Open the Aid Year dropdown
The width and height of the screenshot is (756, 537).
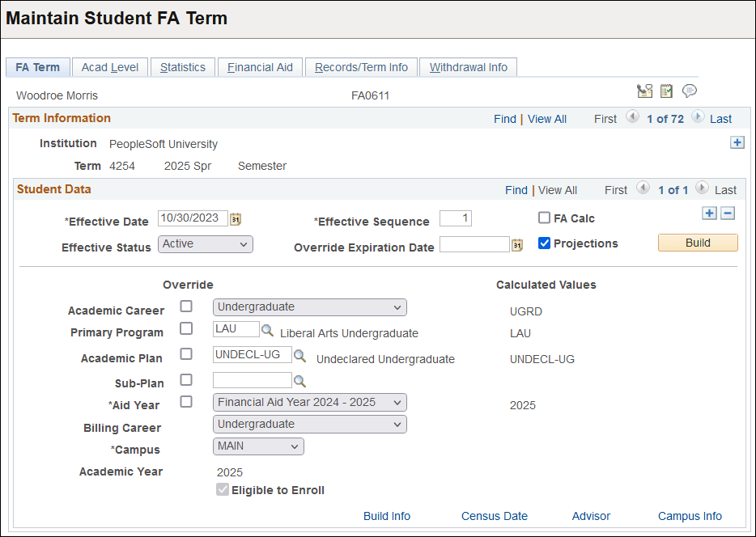309,402
